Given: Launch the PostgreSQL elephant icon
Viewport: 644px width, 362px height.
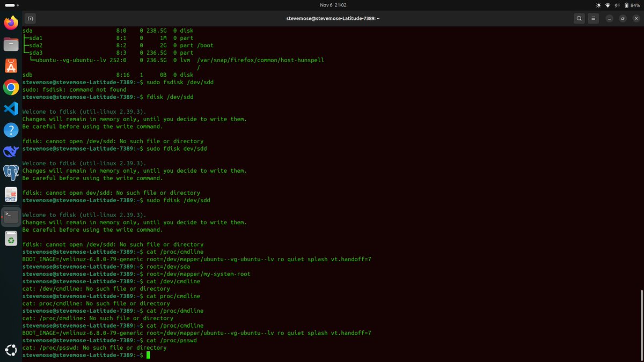Looking at the screenshot, I should click(x=11, y=173).
